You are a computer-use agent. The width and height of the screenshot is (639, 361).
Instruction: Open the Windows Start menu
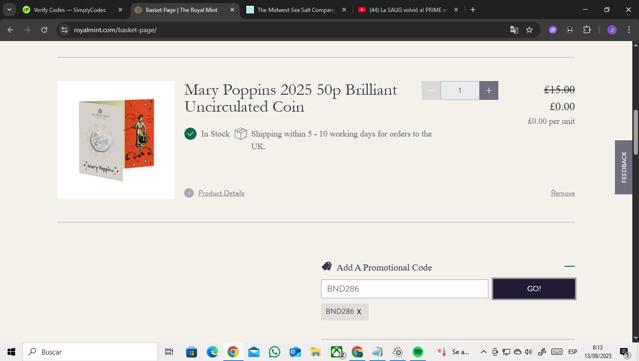coord(11,352)
